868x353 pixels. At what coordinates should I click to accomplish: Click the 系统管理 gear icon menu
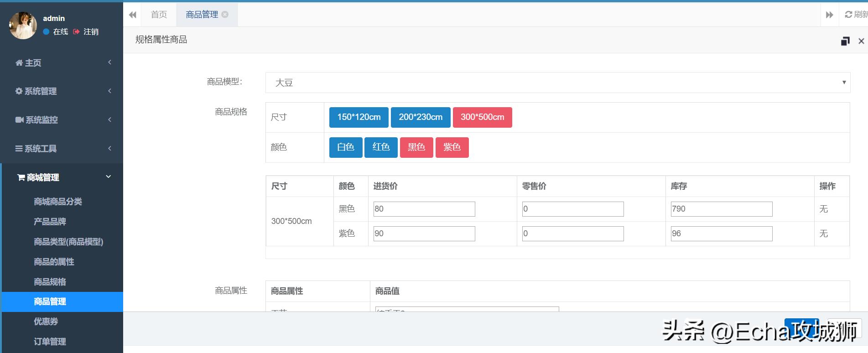click(19, 91)
